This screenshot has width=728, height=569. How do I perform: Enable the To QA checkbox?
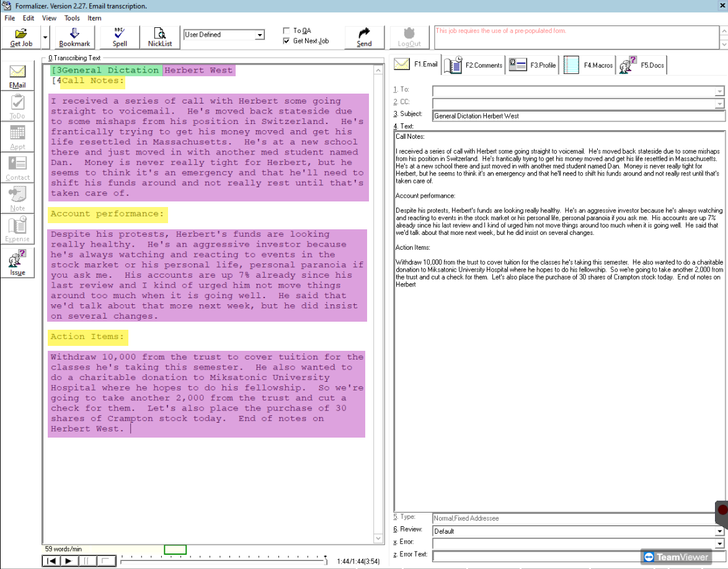pos(286,30)
